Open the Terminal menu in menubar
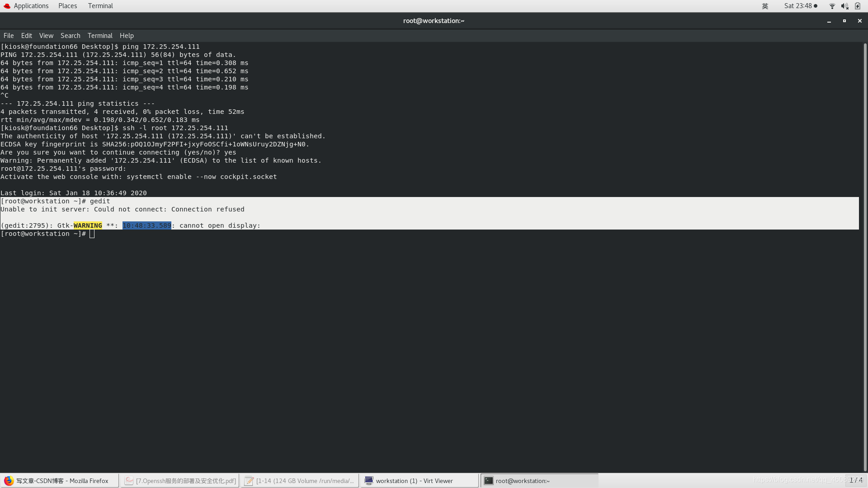This screenshot has width=868, height=488. 100,36
